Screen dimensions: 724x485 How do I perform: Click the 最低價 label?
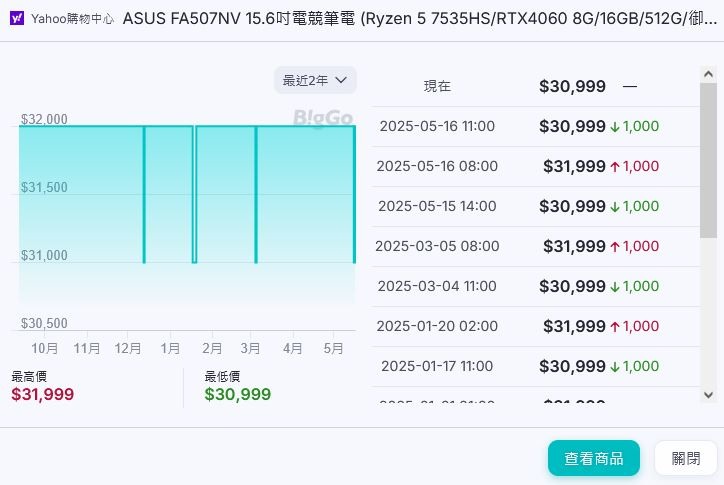click(x=222, y=376)
